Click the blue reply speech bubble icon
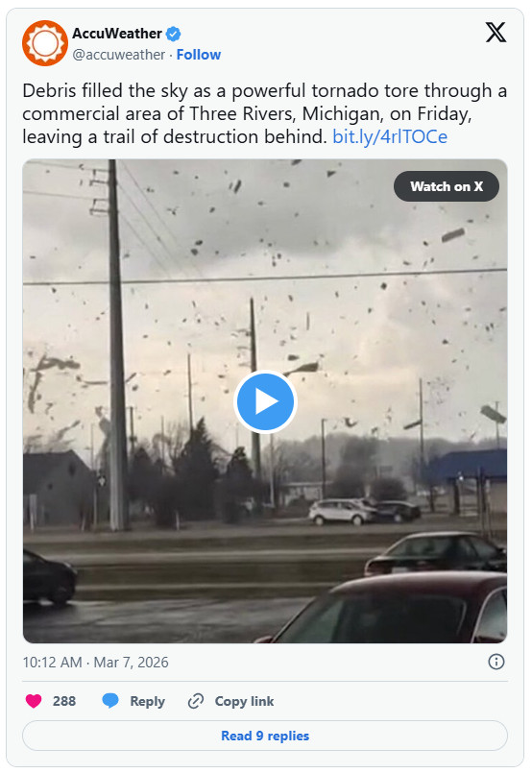532x773 pixels. tap(110, 701)
